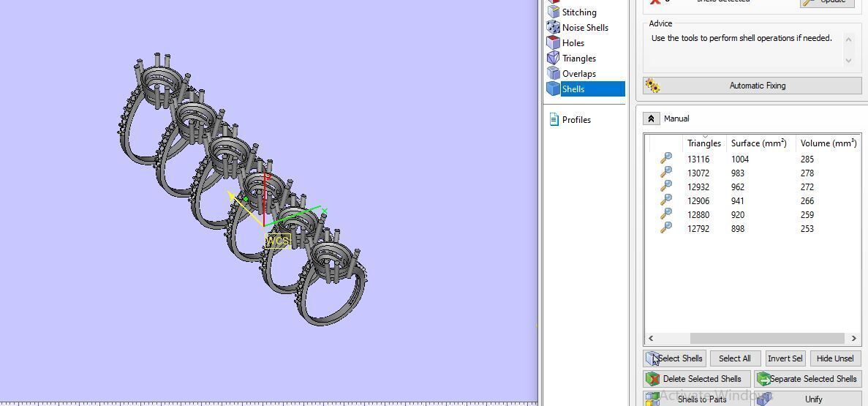Click the shell list horizontal scrollbar thumb
The image size is (868, 406).
pos(767,338)
